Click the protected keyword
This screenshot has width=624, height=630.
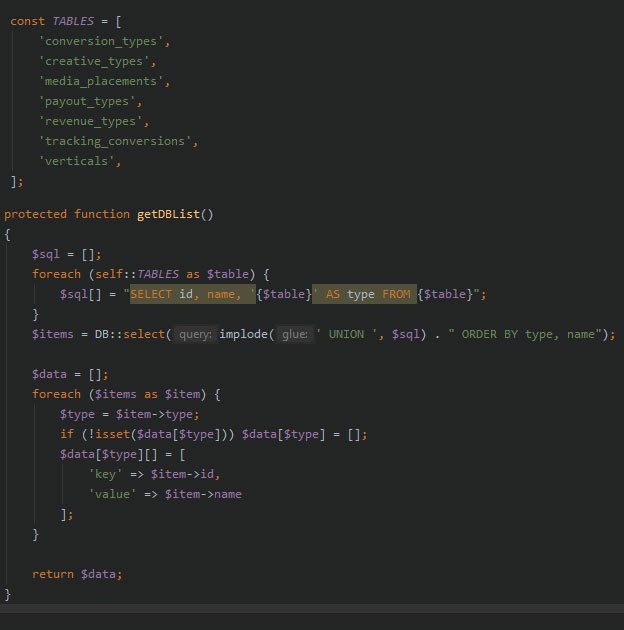[35, 214]
